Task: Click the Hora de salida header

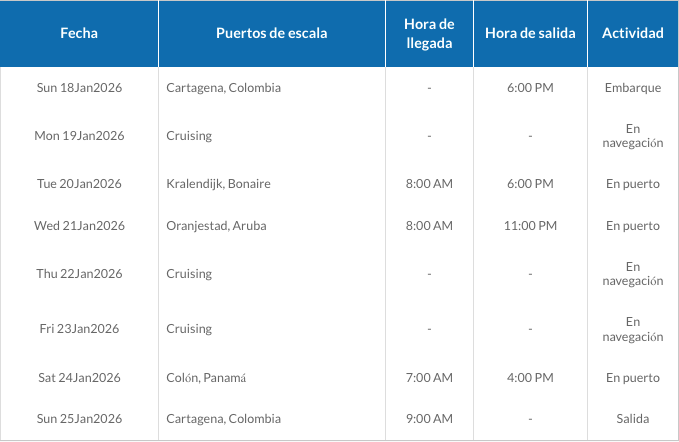Action: point(530,33)
